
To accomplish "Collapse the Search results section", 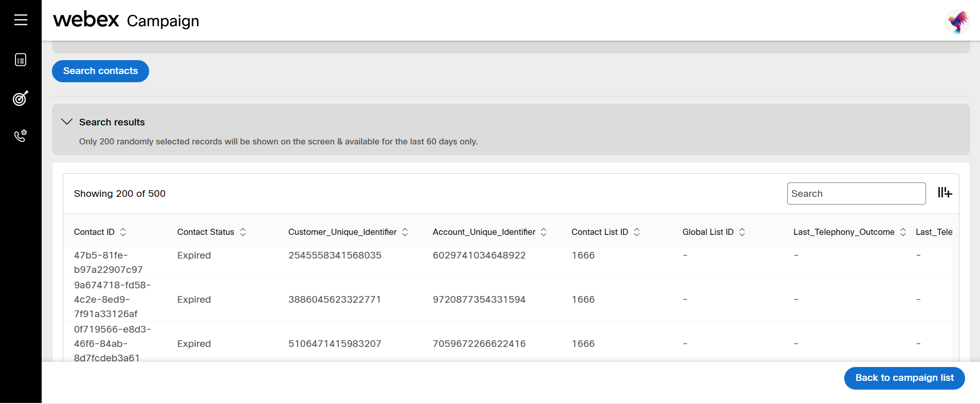I will pos(67,122).
